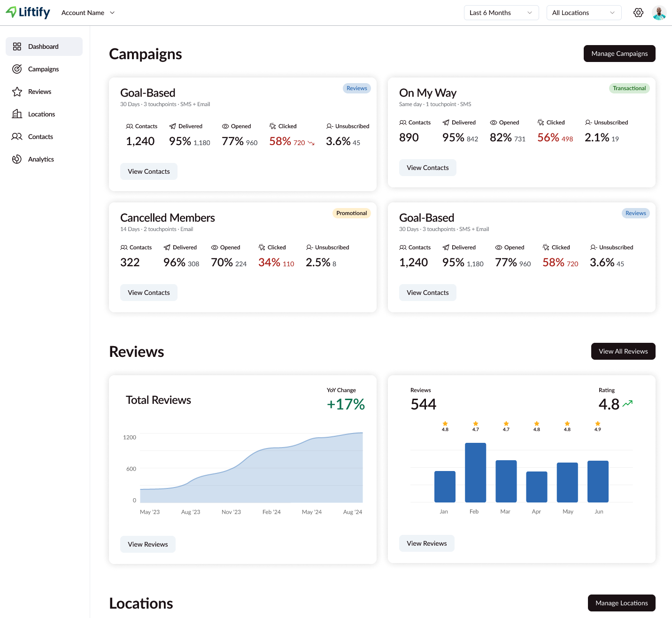672x618 pixels.
Task: Click the +17% YoY Change value
Action: click(346, 404)
